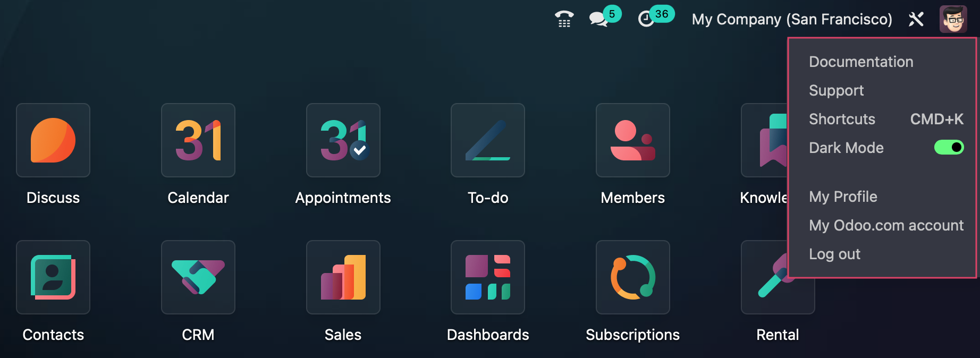Switch company via My Company (San Francisco)

[792, 19]
